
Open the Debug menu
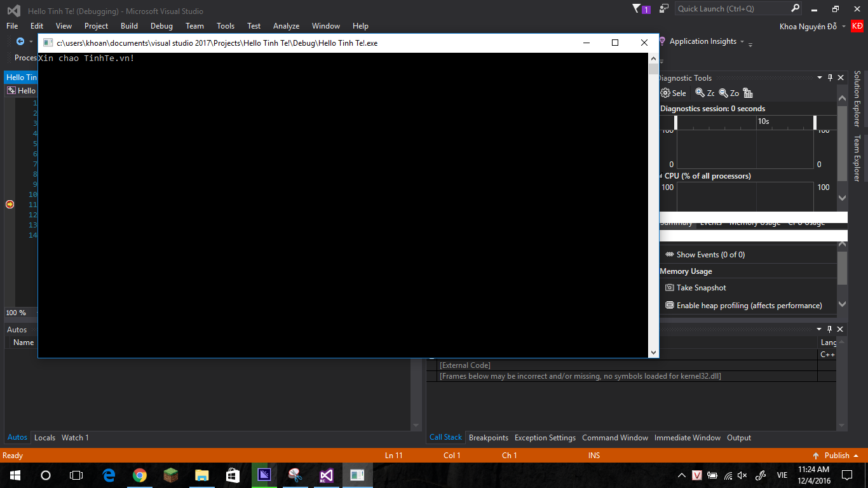(161, 26)
